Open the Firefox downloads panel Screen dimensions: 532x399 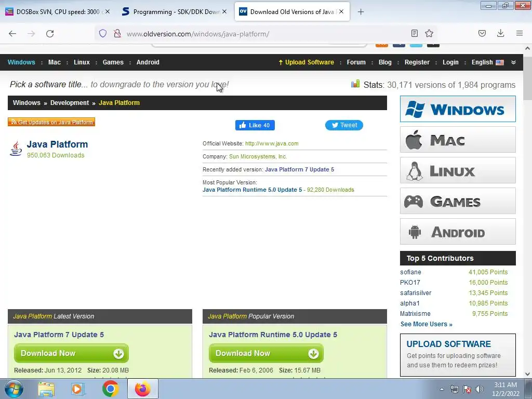tap(500, 33)
